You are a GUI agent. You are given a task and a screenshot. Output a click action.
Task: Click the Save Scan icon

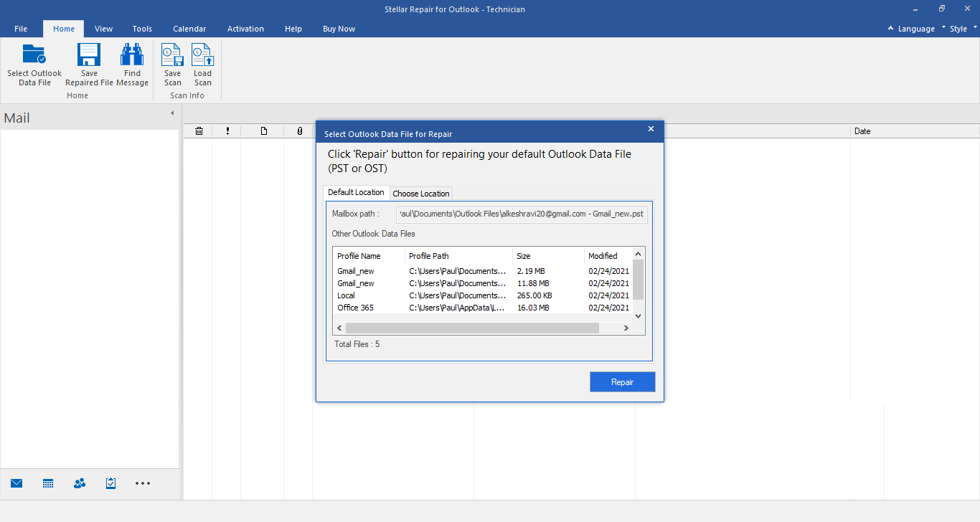coord(172,63)
